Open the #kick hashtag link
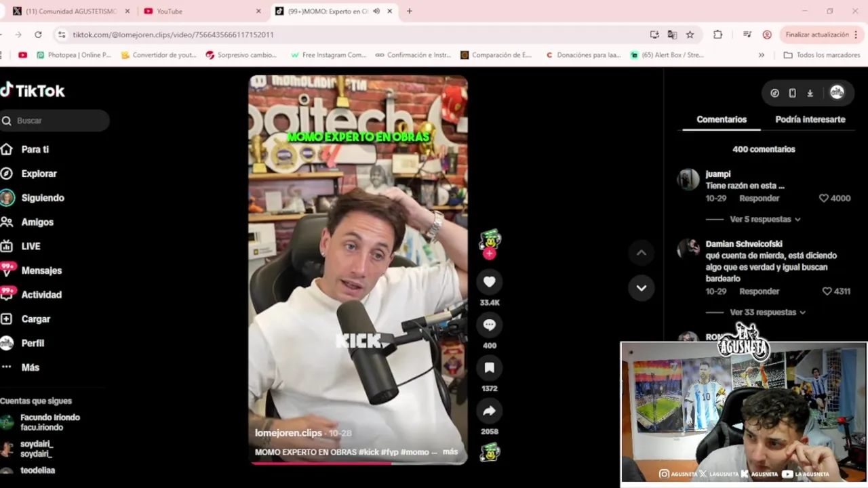Screen dimensions: 868x488 click(369, 452)
